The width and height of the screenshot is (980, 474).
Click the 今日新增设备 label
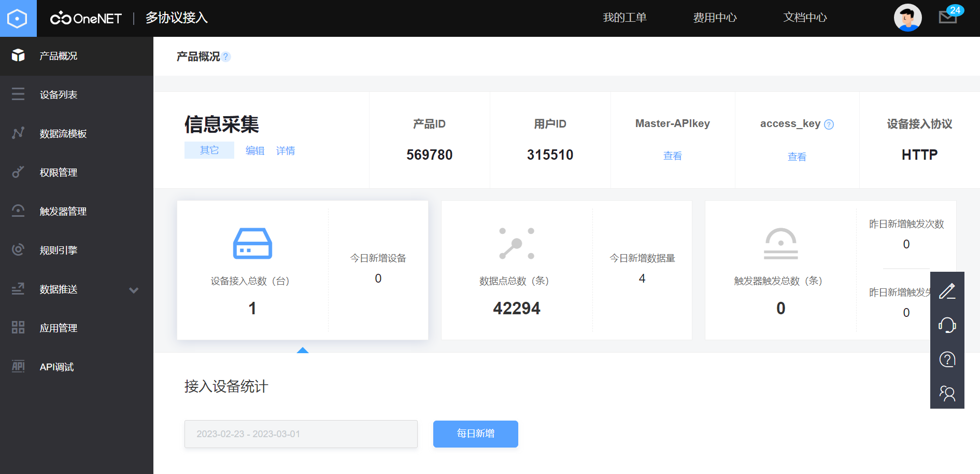coord(378,258)
